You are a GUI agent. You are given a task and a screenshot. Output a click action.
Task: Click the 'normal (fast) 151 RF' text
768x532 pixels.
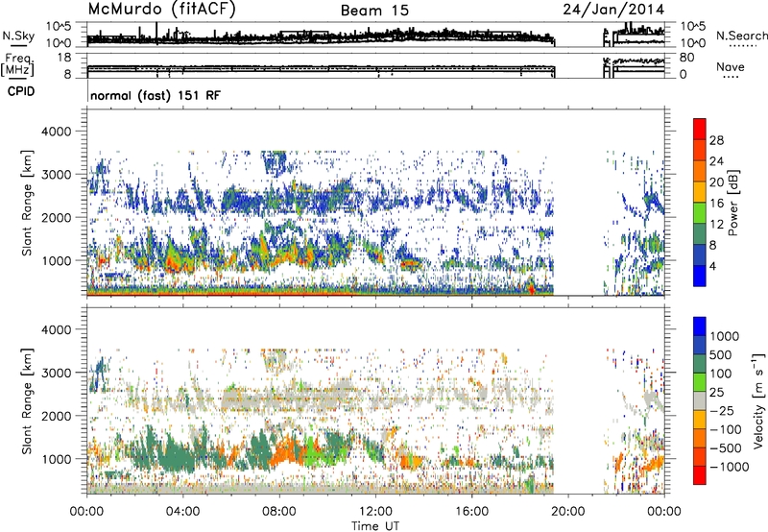(x=156, y=95)
